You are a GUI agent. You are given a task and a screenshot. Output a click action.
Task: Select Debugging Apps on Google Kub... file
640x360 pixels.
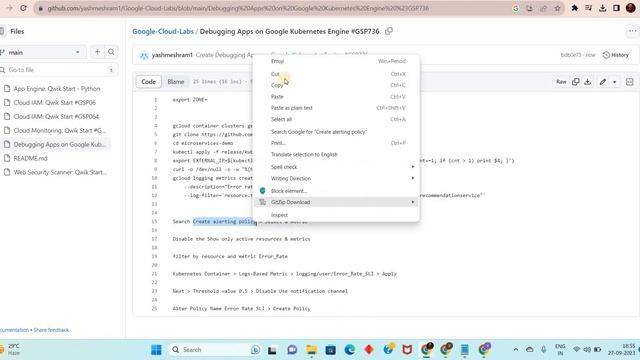pyautogui.click(x=59, y=144)
